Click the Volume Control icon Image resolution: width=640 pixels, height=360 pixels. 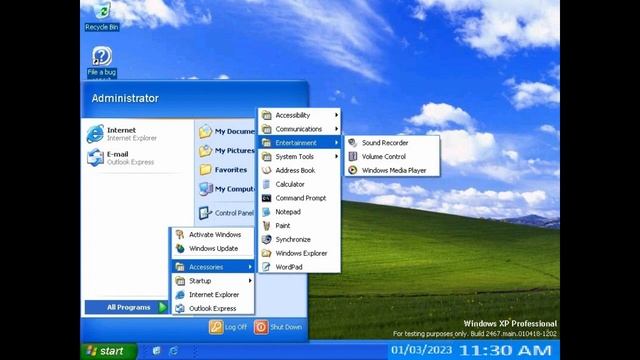point(353,157)
